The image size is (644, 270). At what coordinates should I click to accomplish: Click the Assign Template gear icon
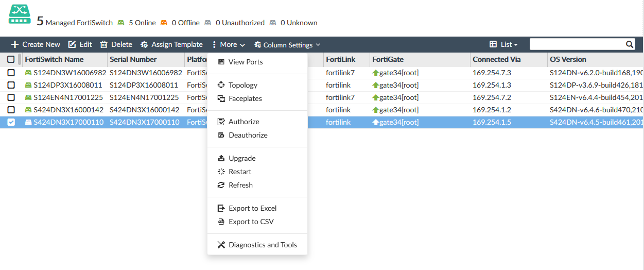pyautogui.click(x=145, y=45)
